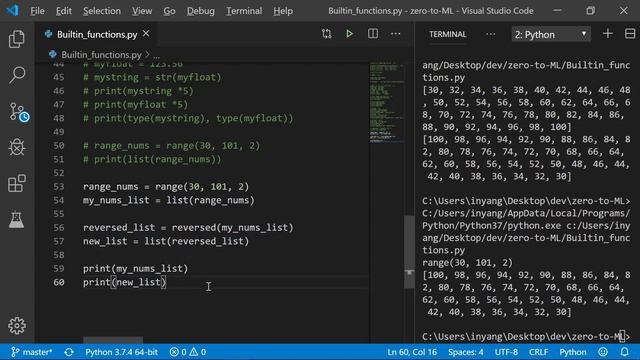Click the commented line 50 range_nums
This screenshot has width=640, height=360.
point(171,145)
